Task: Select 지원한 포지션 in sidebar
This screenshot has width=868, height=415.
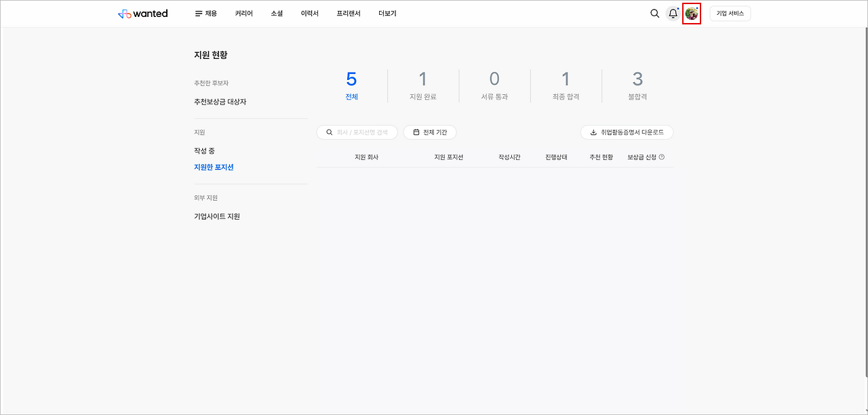Action: tap(214, 167)
